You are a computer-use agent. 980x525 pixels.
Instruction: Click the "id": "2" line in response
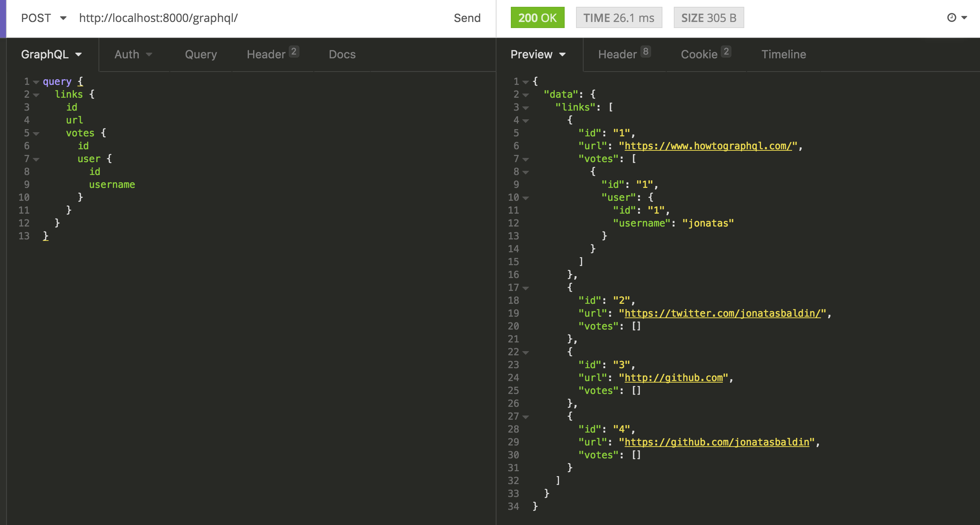point(606,300)
